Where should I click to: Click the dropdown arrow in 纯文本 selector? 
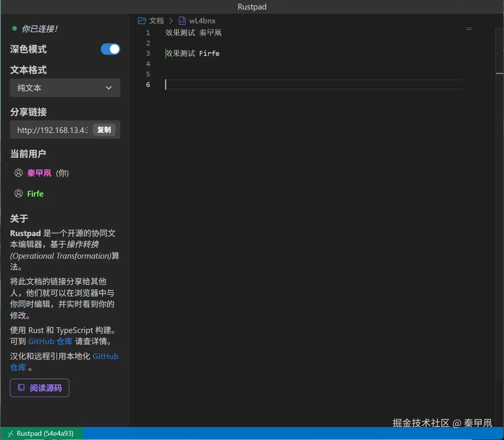tap(109, 88)
